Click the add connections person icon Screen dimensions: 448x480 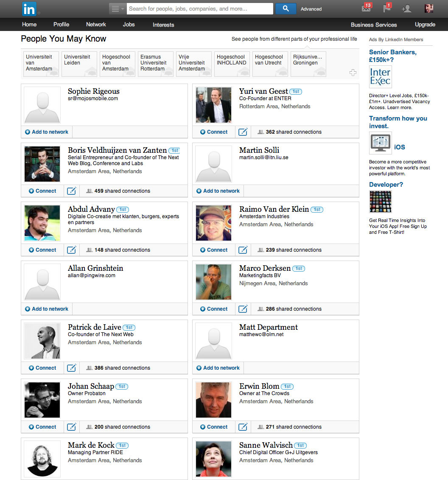coord(406,8)
